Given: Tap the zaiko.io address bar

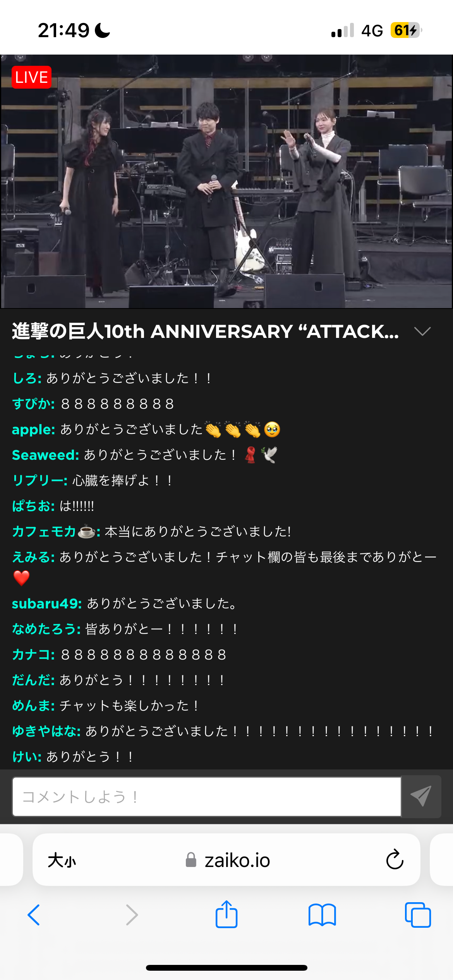Looking at the screenshot, I should [226, 860].
